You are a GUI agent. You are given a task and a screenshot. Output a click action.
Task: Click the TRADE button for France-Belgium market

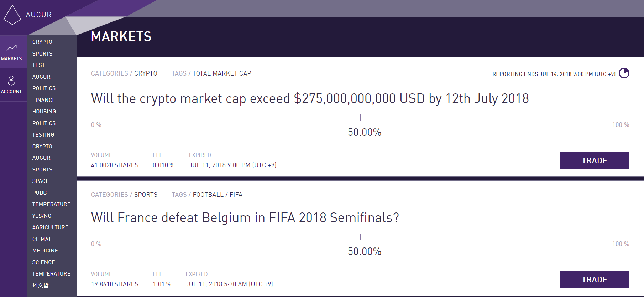tap(594, 280)
